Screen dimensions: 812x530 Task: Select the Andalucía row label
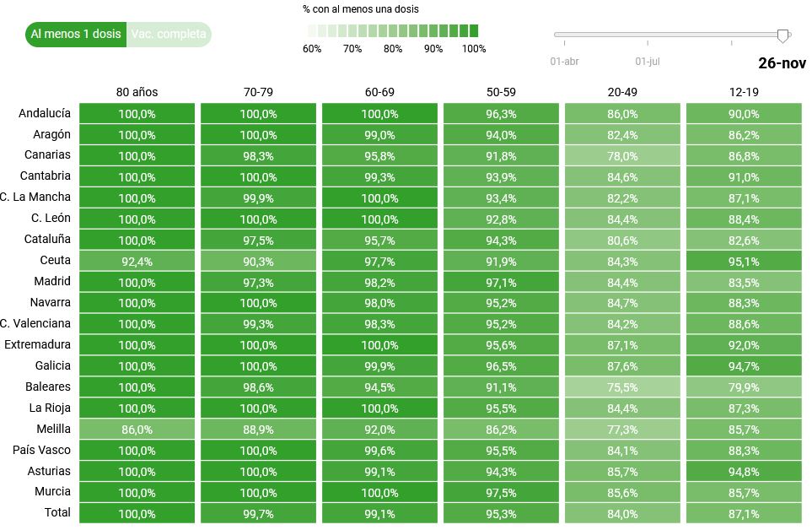pyautogui.click(x=45, y=113)
